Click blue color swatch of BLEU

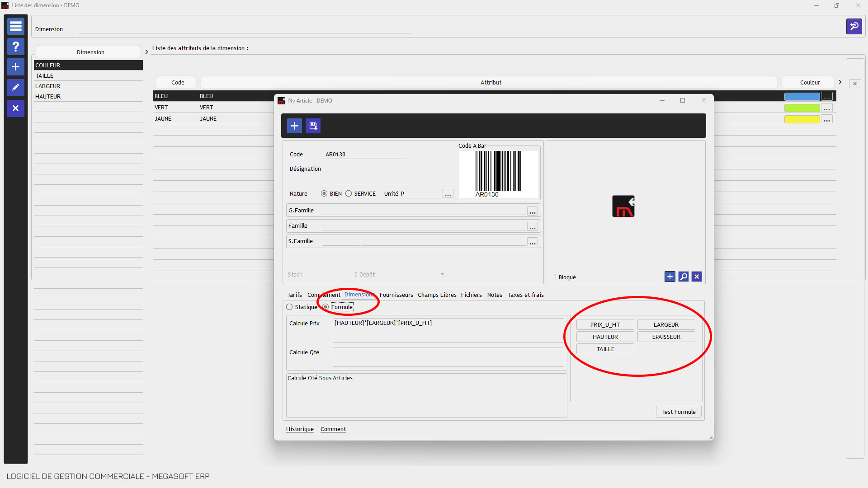tap(802, 97)
